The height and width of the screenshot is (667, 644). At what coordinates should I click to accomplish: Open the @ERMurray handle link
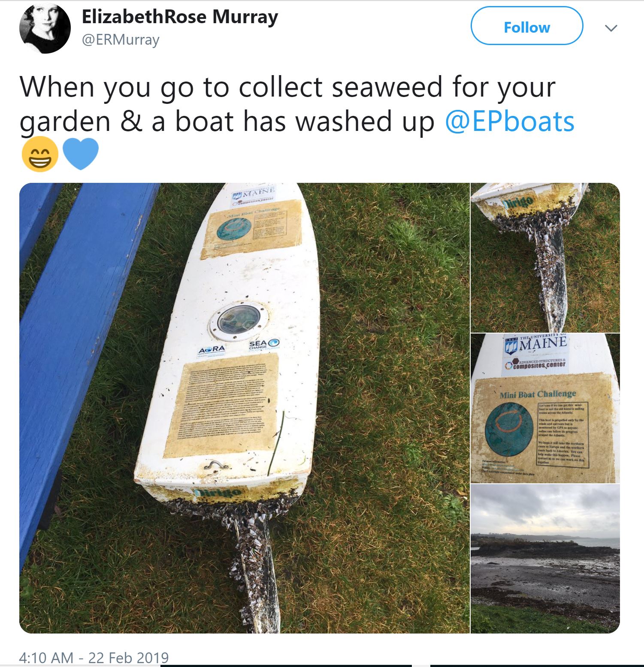pos(121,40)
